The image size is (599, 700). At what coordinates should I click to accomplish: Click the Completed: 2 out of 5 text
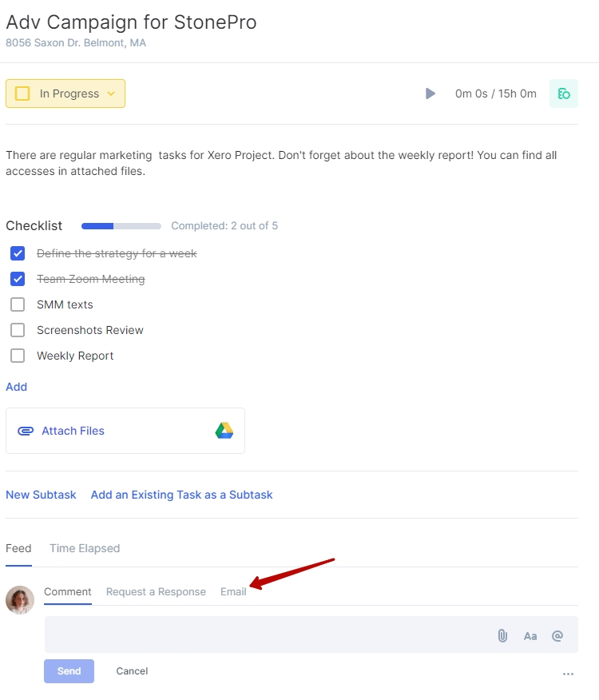(224, 226)
